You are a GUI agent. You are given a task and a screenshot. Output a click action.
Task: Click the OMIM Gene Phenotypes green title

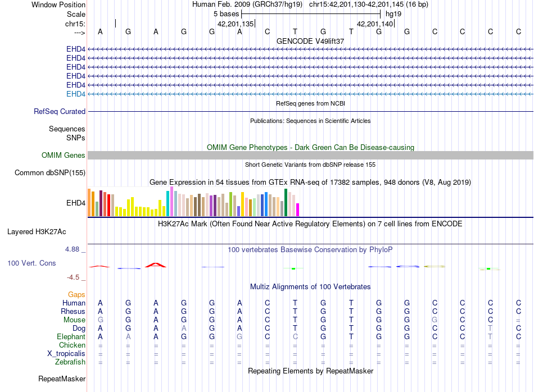311,147
